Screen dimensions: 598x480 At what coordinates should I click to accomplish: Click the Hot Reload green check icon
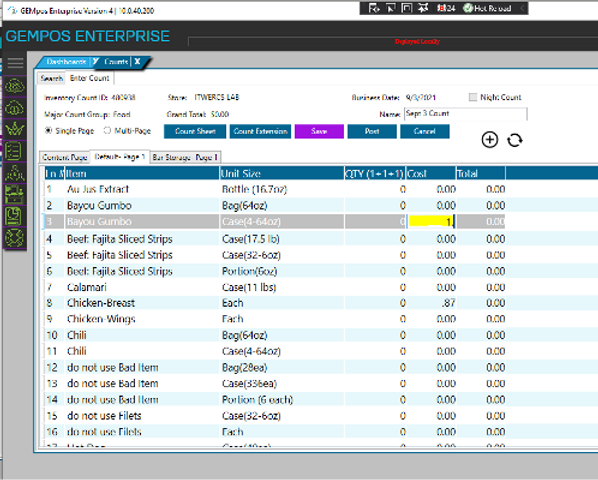[x=468, y=8]
